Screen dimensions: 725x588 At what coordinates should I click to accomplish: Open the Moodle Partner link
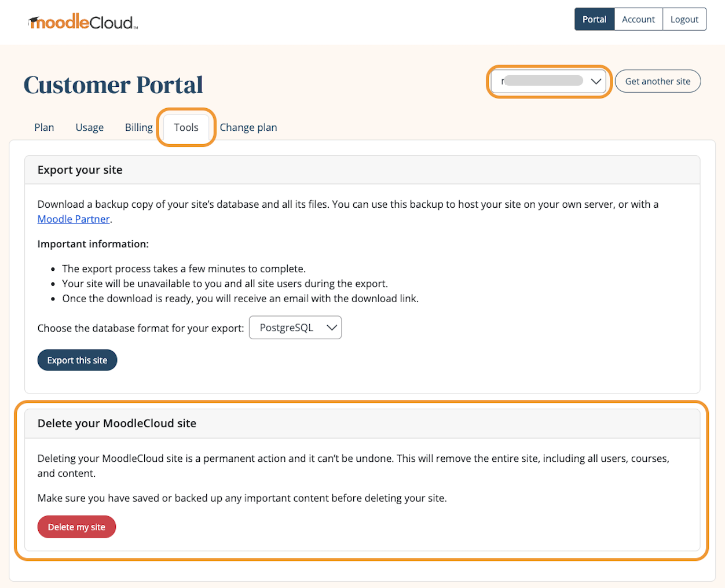(74, 219)
